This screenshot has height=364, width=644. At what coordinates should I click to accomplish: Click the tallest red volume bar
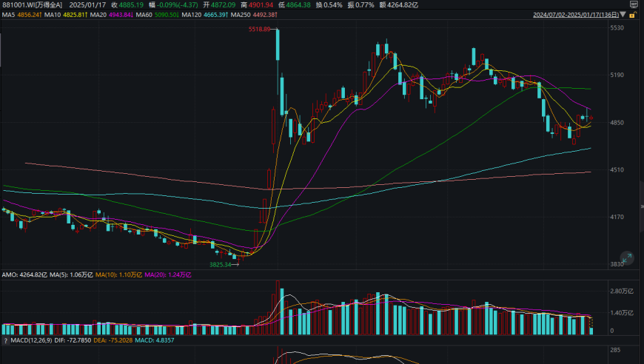(278, 308)
